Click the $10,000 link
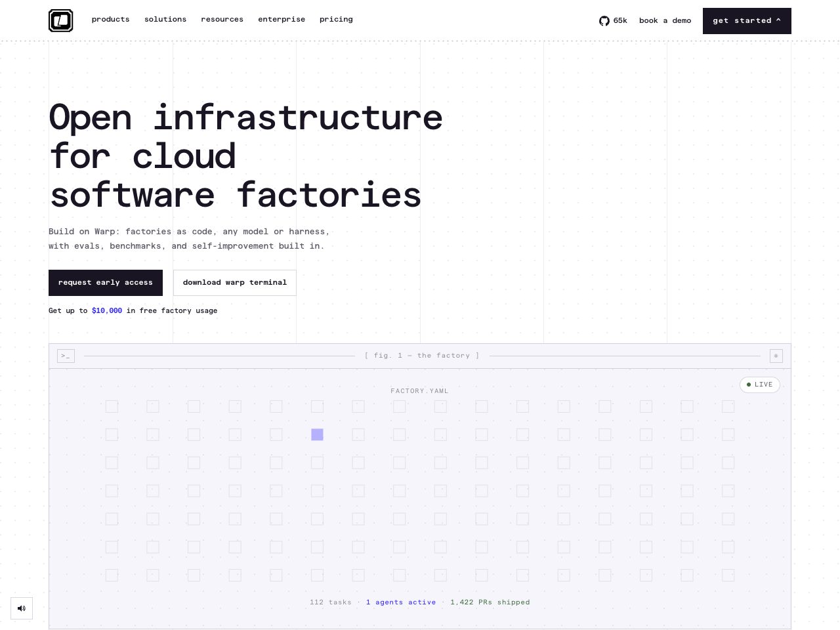The width and height of the screenshot is (840, 630). pos(107,310)
